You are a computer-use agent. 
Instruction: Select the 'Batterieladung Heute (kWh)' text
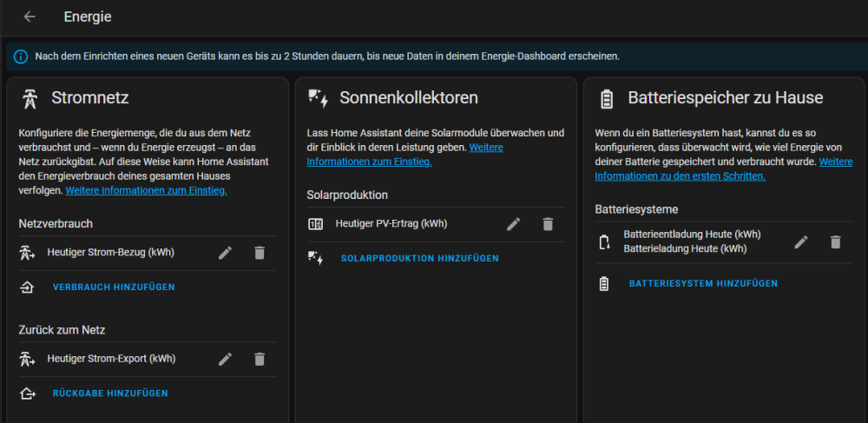685,248
